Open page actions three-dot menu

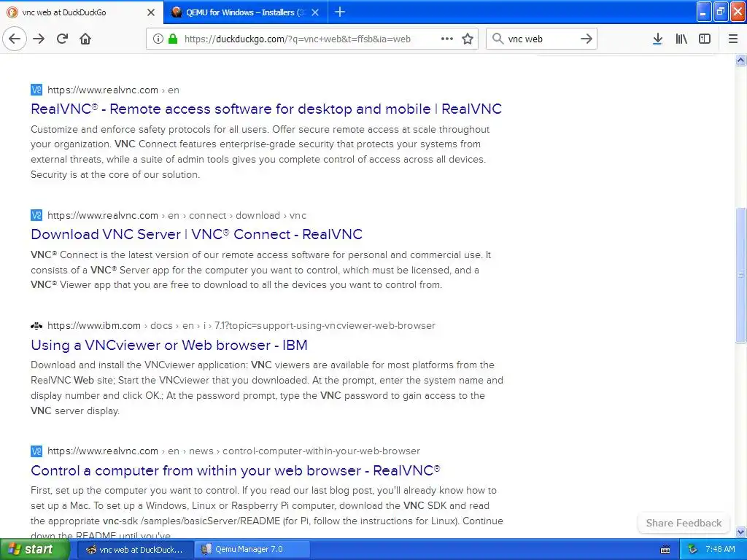click(x=447, y=39)
